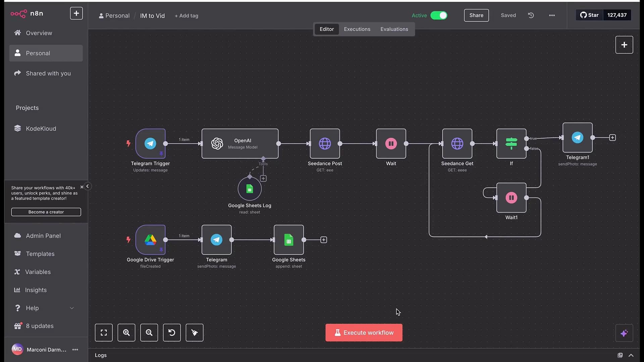Open the If condition node

click(x=511, y=143)
